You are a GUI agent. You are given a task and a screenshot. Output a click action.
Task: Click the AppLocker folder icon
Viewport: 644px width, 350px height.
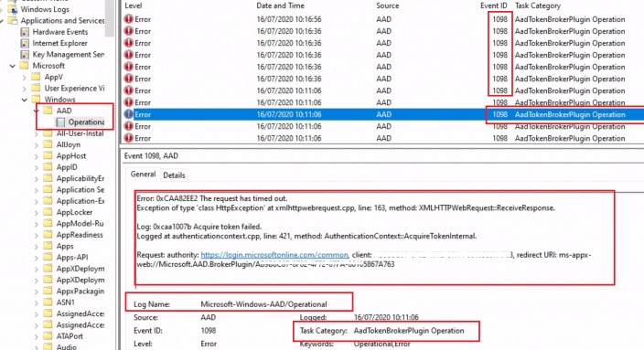[x=48, y=212]
